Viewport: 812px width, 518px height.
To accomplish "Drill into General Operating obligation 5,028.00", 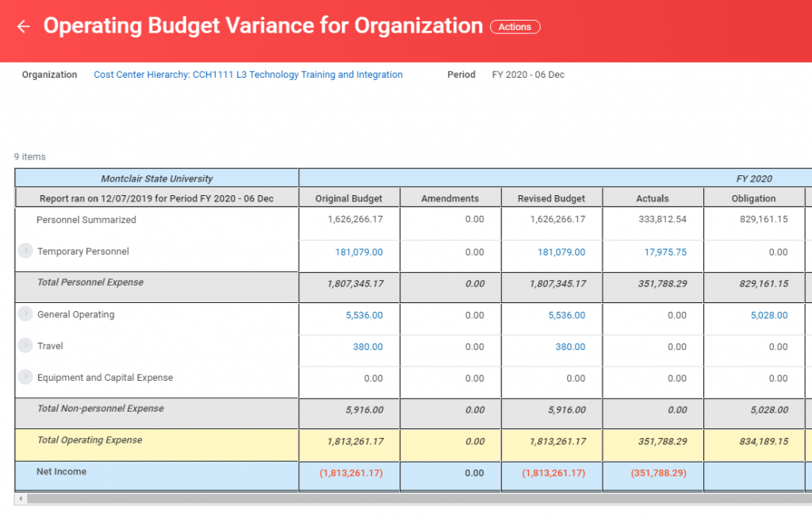I will [769, 316].
